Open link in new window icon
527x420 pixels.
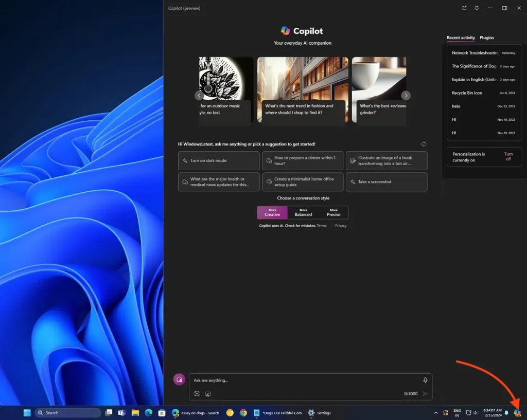464,8
